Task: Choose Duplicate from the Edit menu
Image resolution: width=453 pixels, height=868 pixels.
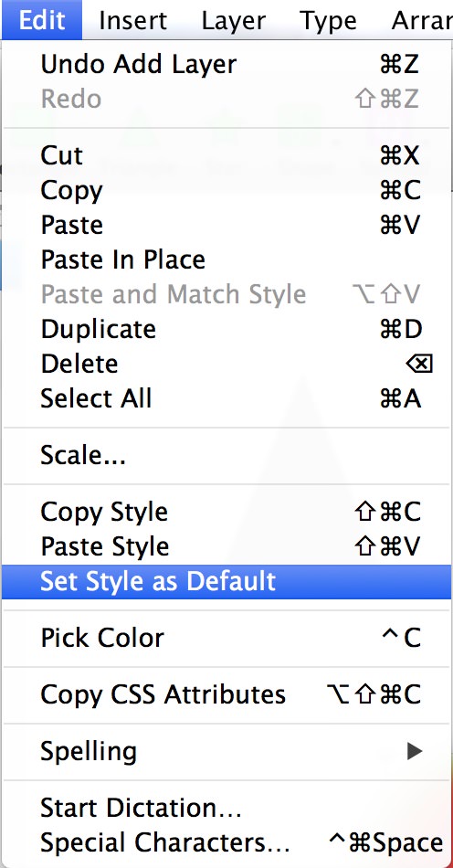Action: tap(226, 329)
